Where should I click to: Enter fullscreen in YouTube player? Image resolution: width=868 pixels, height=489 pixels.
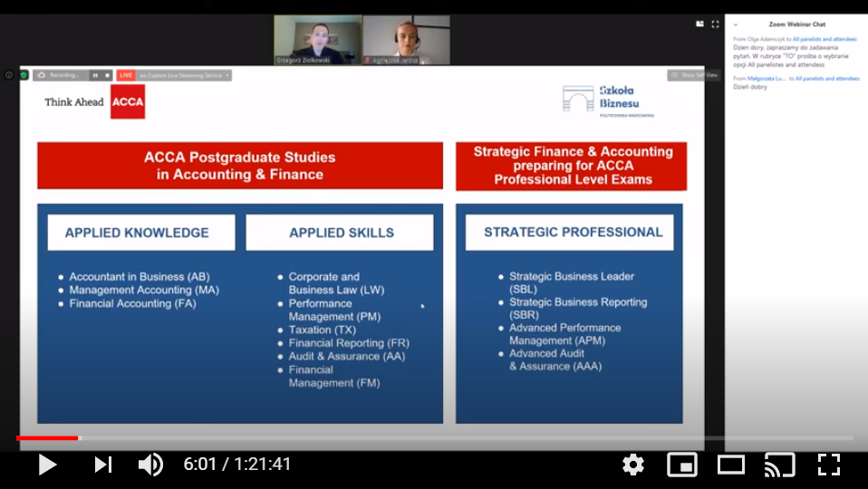click(x=828, y=465)
